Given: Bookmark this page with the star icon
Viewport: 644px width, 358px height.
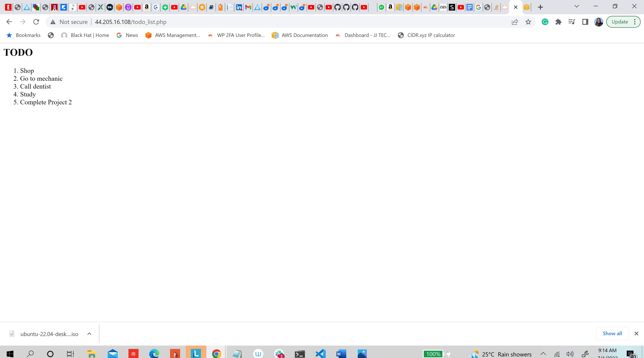Looking at the screenshot, I should pos(528,22).
